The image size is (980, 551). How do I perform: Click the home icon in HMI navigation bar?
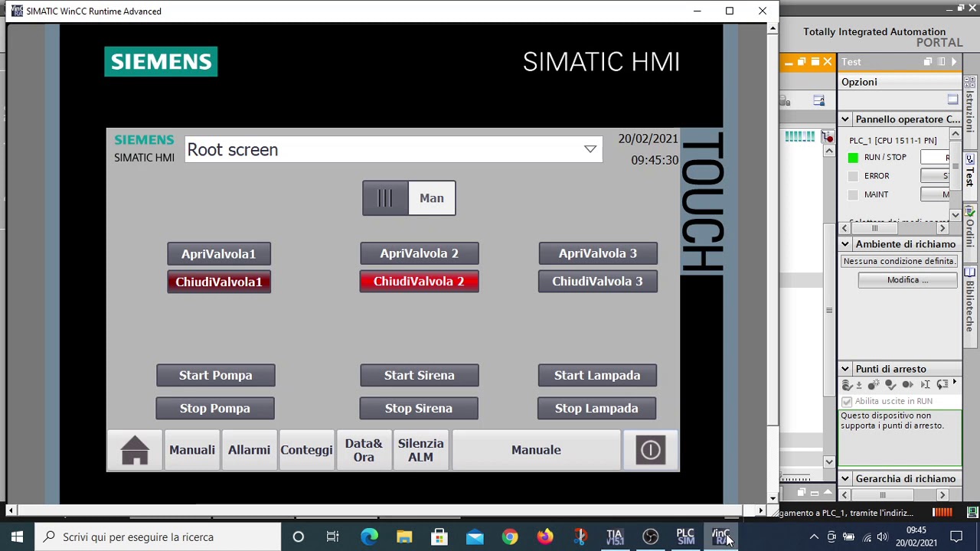(x=135, y=450)
